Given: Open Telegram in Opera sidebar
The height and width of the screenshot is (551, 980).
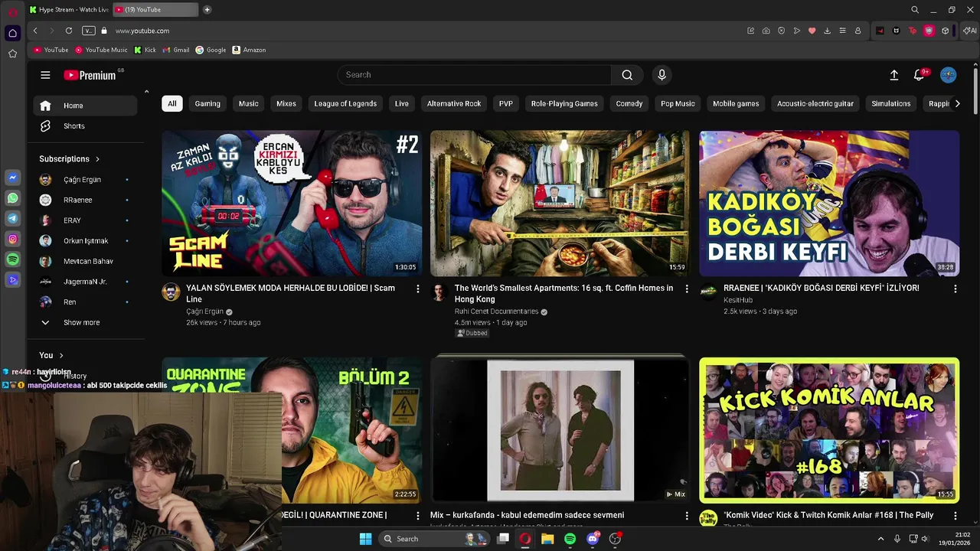Looking at the screenshot, I should point(13,219).
